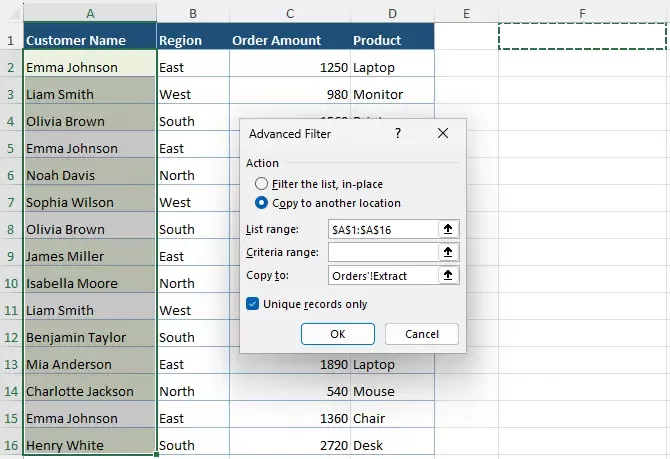Open Advanced Filter help question mark
670x459 pixels.
(x=398, y=133)
